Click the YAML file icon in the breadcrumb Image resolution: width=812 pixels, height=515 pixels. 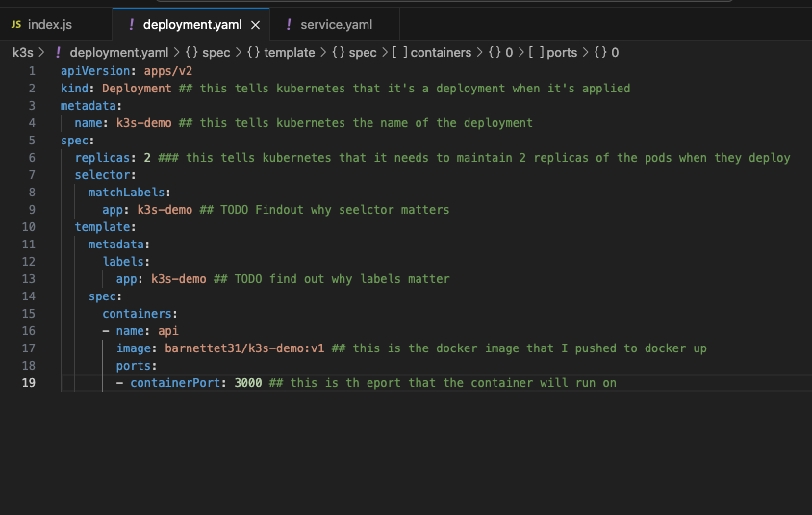[x=59, y=52]
